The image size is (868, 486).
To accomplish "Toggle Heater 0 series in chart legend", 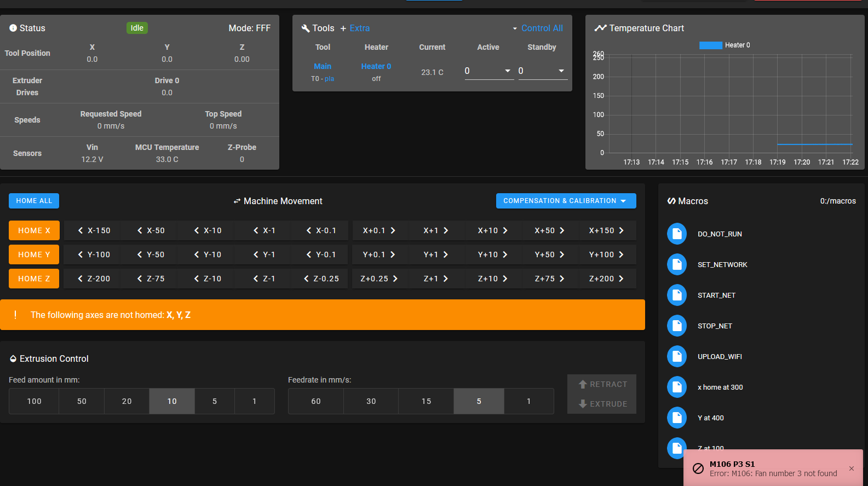I will pyautogui.click(x=725, y=45).
